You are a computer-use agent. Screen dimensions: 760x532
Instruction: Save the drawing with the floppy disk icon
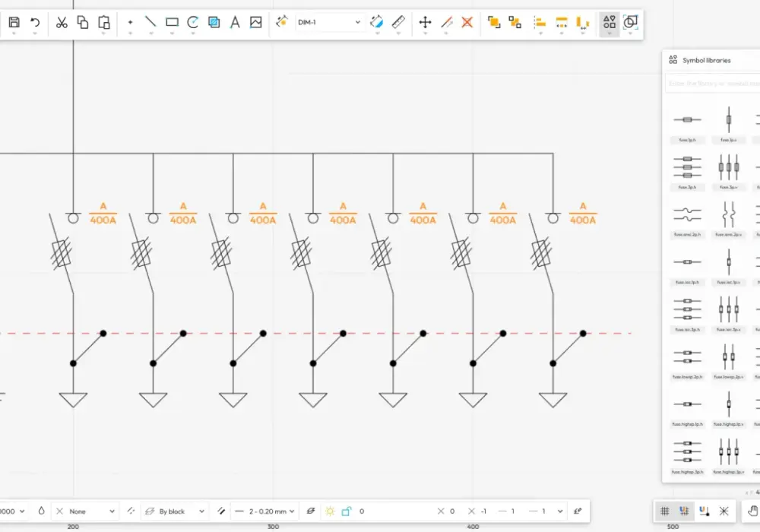[14, 22]
